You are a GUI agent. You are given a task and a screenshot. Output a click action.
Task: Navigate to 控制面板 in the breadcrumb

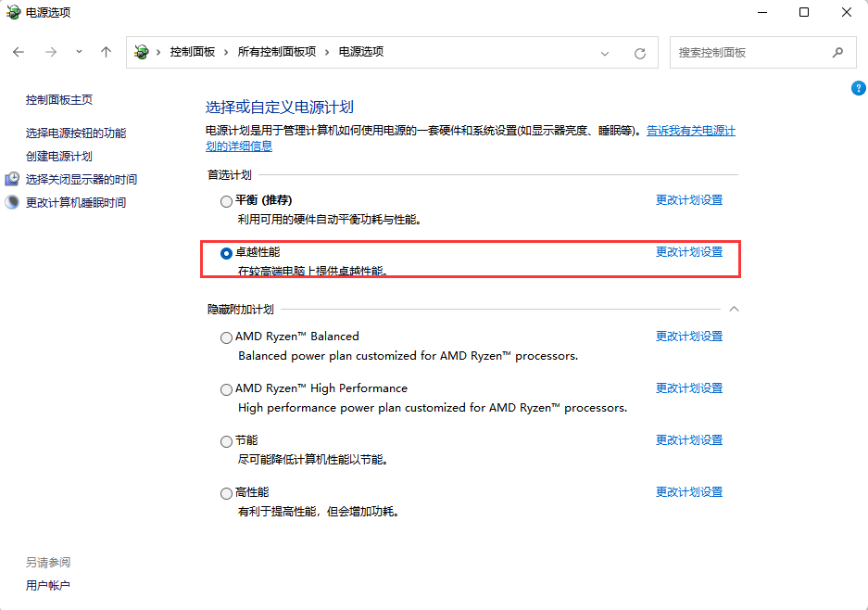[192, 52]
